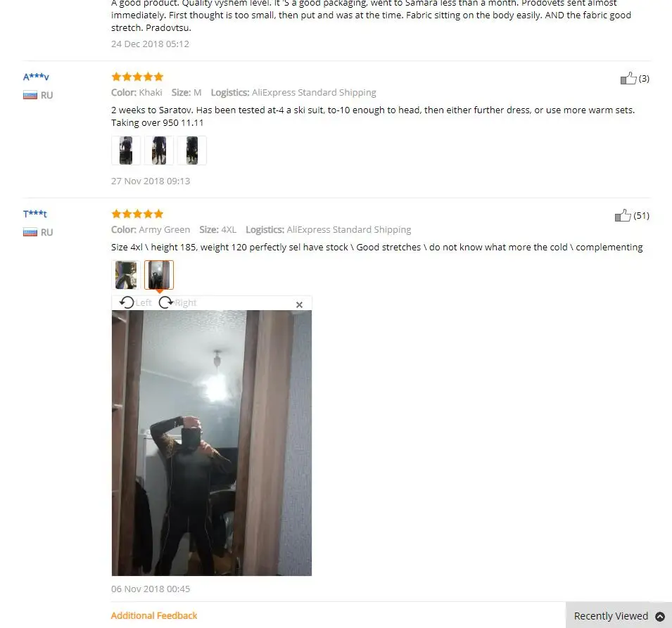This screenshot has width=672, height=628.
Task: Click the five-star rating of T***t's review
Action: click(x=137, y=214)
